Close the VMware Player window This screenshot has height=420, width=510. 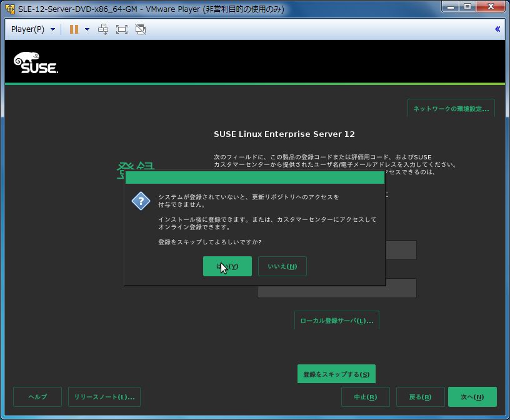pos(491,6)
